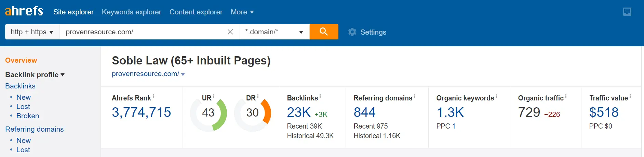The height and width of the screenshot is (157, 644).
Task: Open the Settings gear icon
Action: [352, 32]
